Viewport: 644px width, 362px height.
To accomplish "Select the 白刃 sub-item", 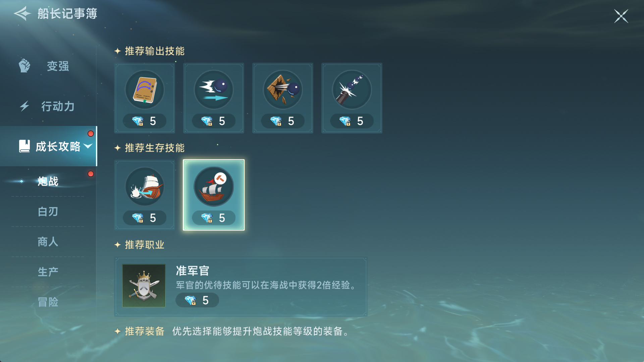I will pyautogui.click(x=48, y=212).
